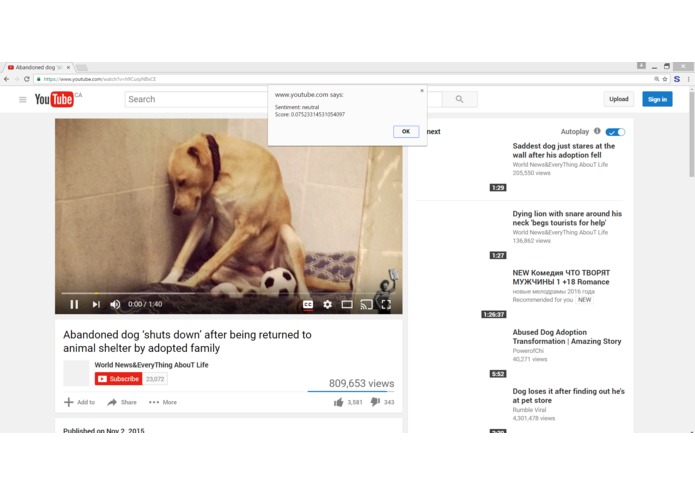Image resolution: width=695 pixels, height=494 pixels.
Task: Open the YouTube hamburger guide menu
Action: 23,100
